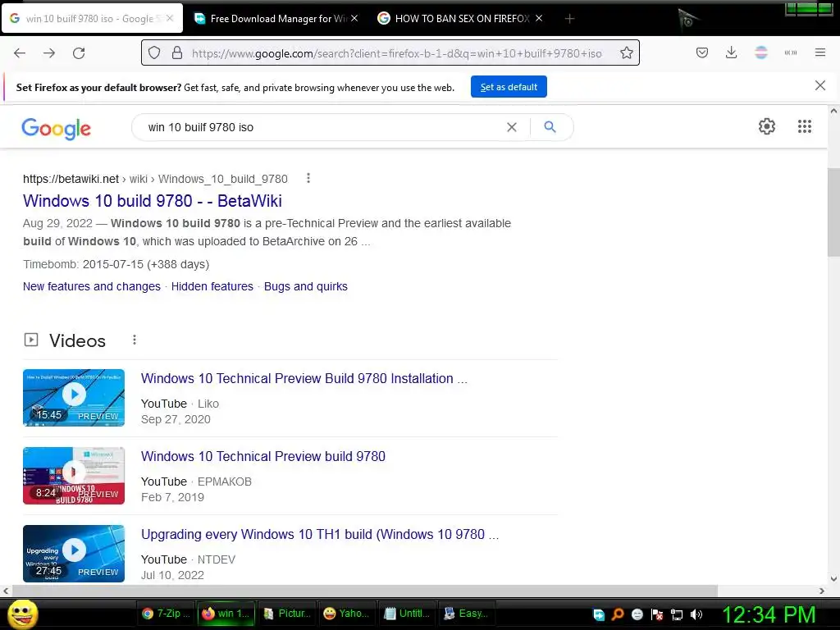
Task: Open the smiley face Start button
Action: (22, 614)
